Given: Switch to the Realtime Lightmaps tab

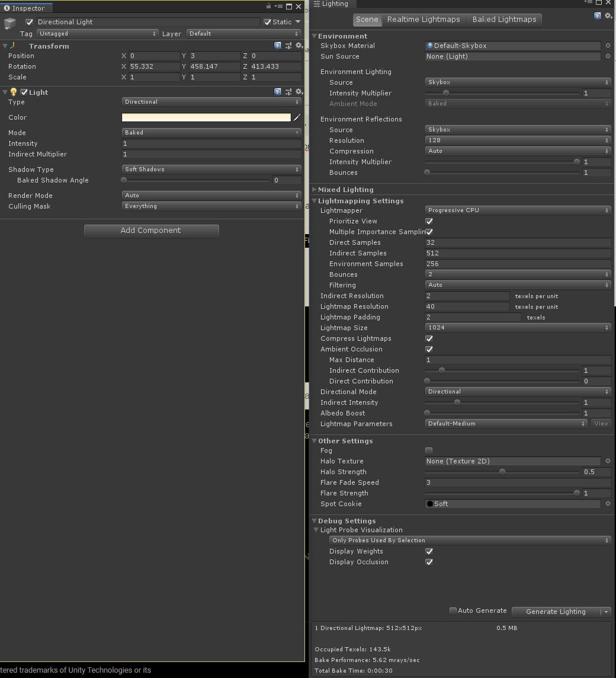Looking at the screenshot, I should click(423, 20).
